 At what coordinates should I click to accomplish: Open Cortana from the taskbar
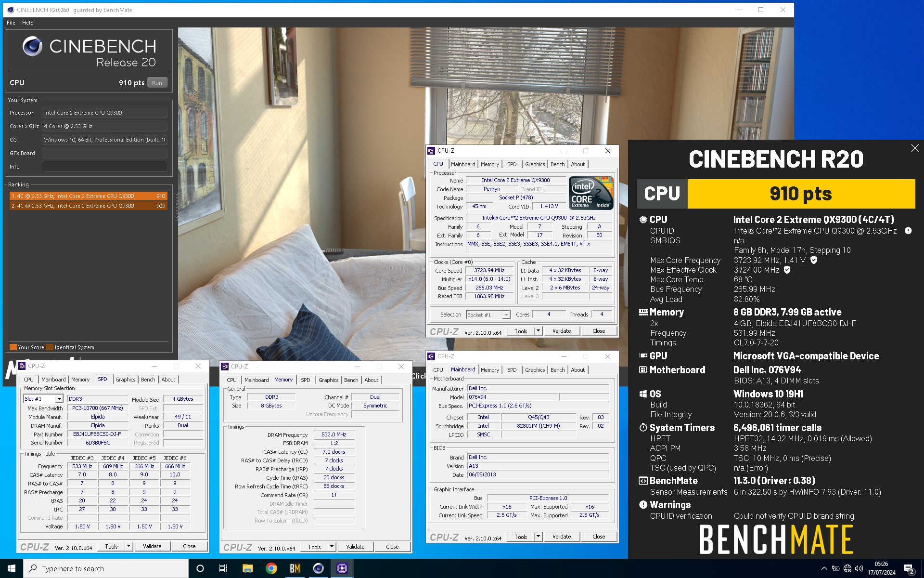pyautogui.click(x=200, y=568)
